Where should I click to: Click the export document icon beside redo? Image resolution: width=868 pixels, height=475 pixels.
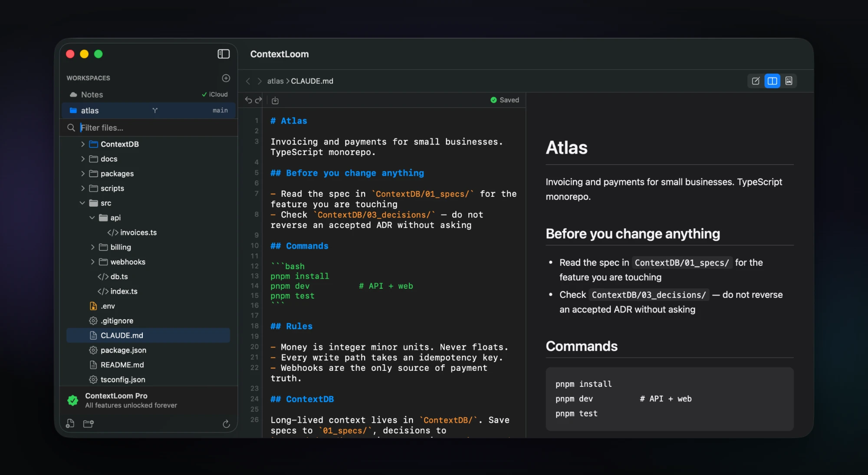pyautogui.click(x=275, y=101)
